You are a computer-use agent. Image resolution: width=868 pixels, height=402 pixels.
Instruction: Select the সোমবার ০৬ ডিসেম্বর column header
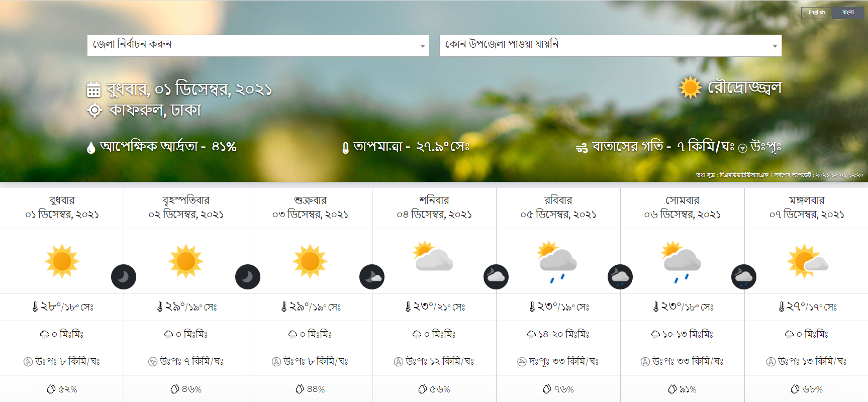(x=683, y=208)
